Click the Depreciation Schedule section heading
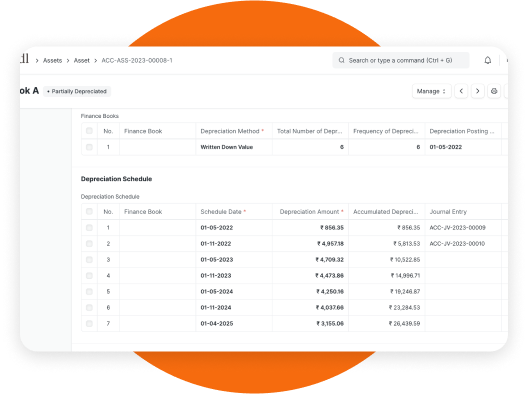Screen dimensions: 528x394 (x=116, y=179)
